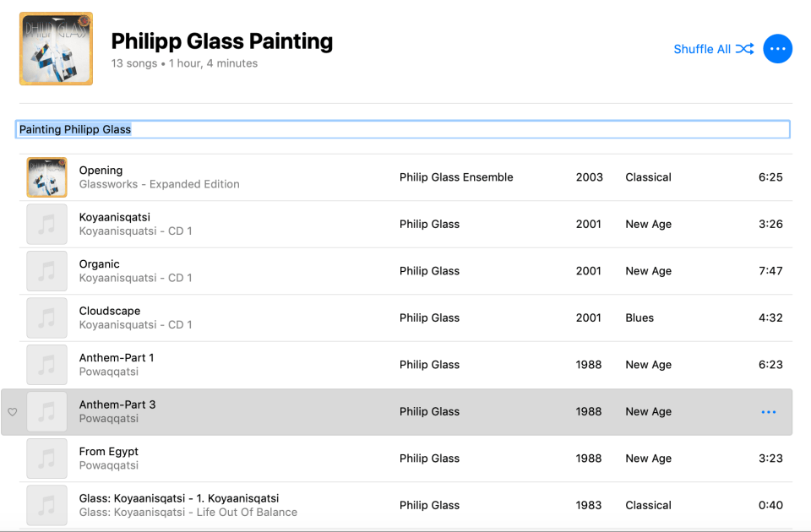This screenshot has height=532, width=811.
Task: Select the Glass: Koyaanisqatsi - 1. Koyaanisqatsi track
Action: (179, 498)
